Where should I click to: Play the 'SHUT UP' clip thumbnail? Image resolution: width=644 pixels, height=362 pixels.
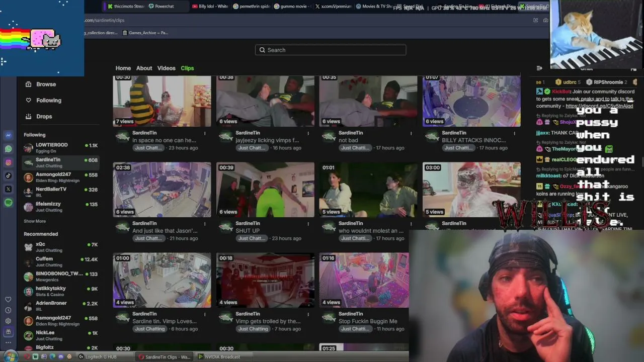(265, 190)
